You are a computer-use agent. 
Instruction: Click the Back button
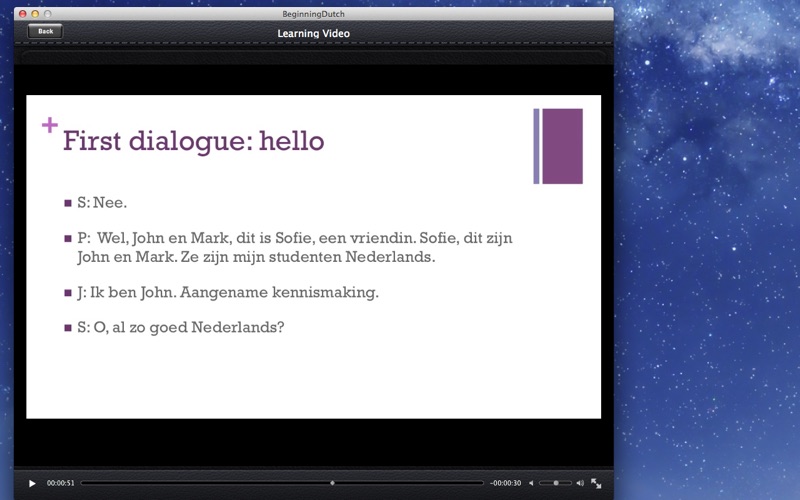pyautogui.click(x=45, y=31)
